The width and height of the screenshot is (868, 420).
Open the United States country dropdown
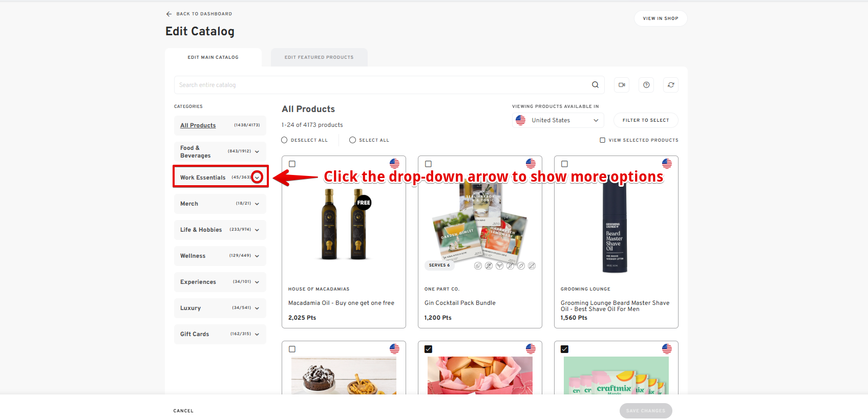(x=558, y=120)
